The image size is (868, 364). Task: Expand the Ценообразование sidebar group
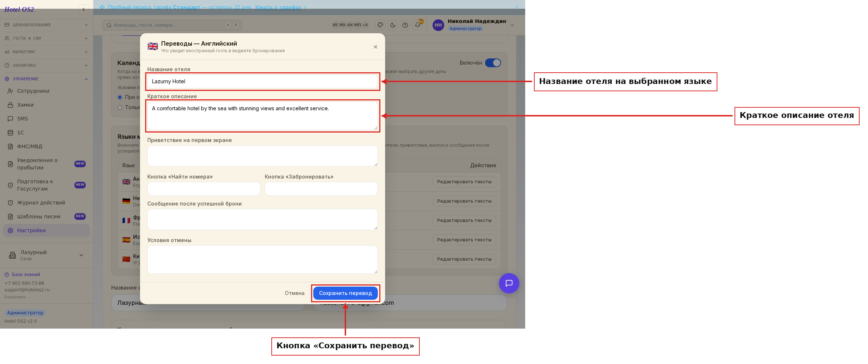[46, 25]
